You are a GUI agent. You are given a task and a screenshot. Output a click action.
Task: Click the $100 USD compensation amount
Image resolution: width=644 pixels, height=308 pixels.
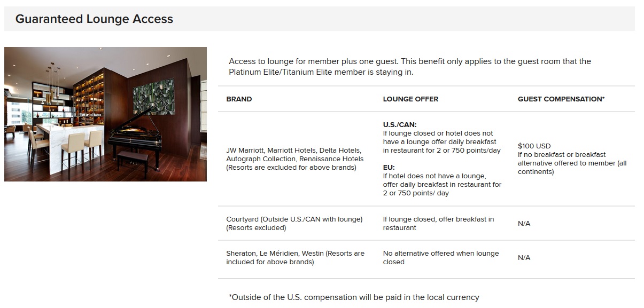534,146
